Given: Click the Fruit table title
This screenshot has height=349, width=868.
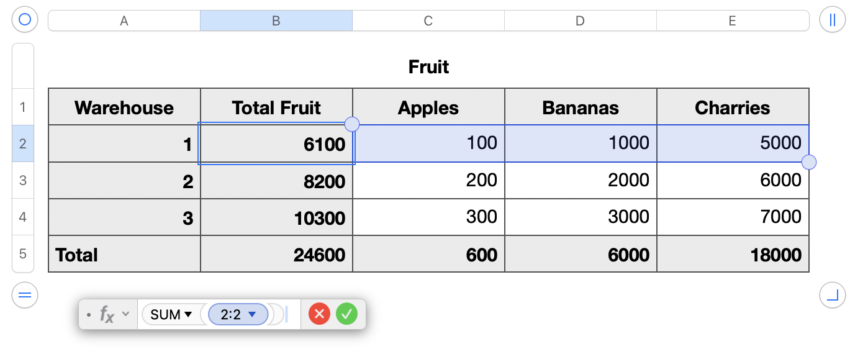Looking at the screenshot, I should pos(428,67).
